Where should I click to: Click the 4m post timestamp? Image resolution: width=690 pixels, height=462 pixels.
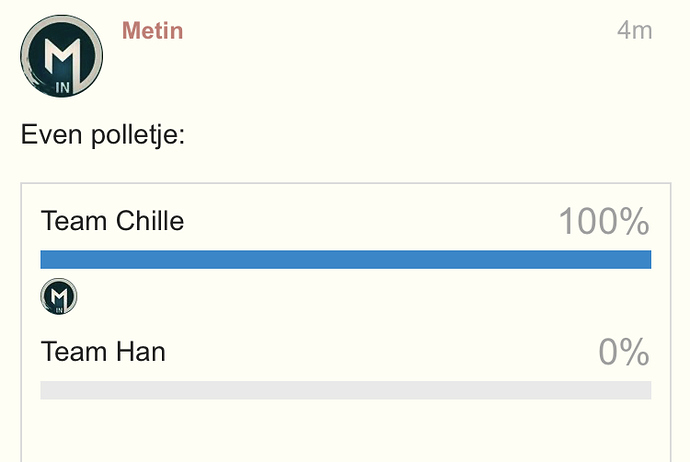click(634, 31)
